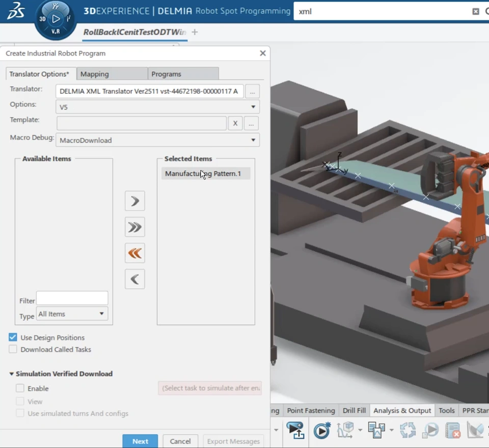Select the Translator Options tab
Screen dimensions: 489x448
[x=41, y=74]
